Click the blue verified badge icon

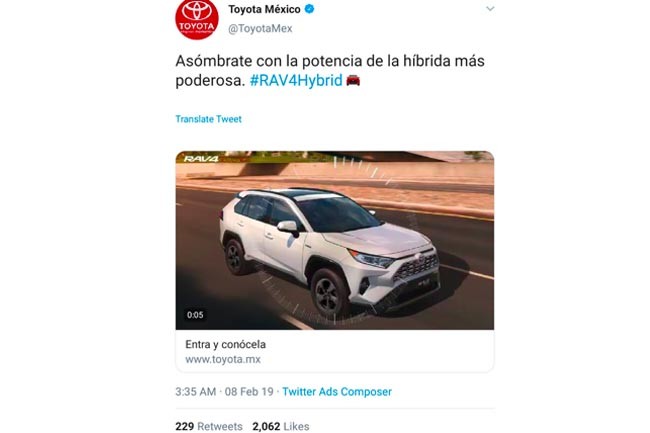309,9
